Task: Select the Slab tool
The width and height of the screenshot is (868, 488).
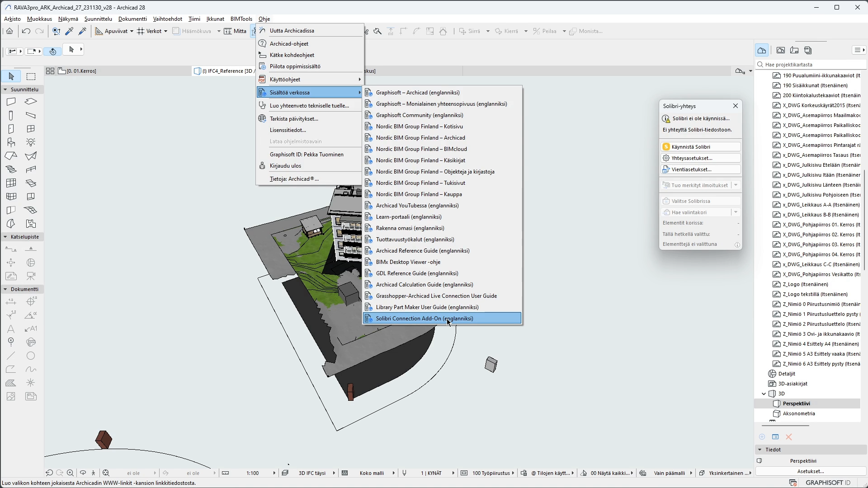Action: tap(31, 102)
